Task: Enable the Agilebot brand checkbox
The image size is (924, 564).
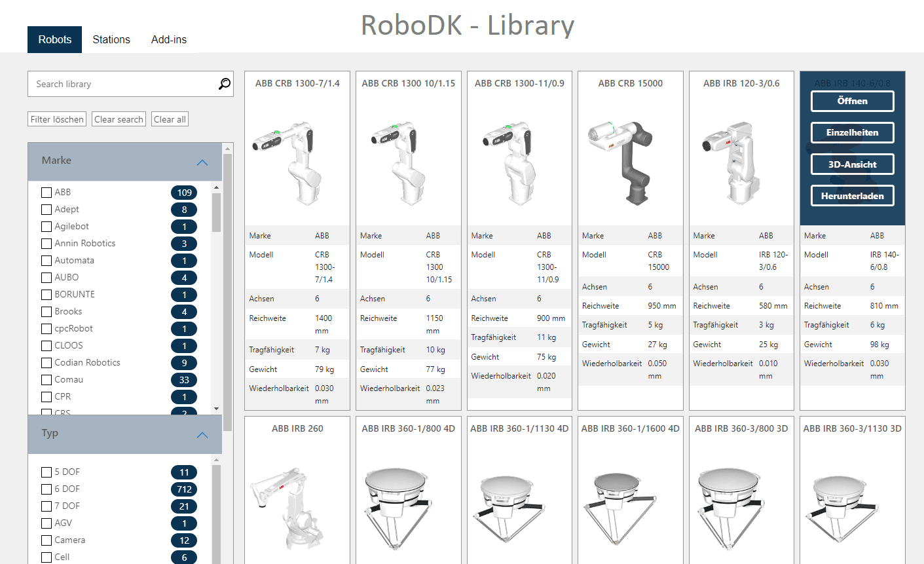Action: pyautogui.click(x=46, y=227)
